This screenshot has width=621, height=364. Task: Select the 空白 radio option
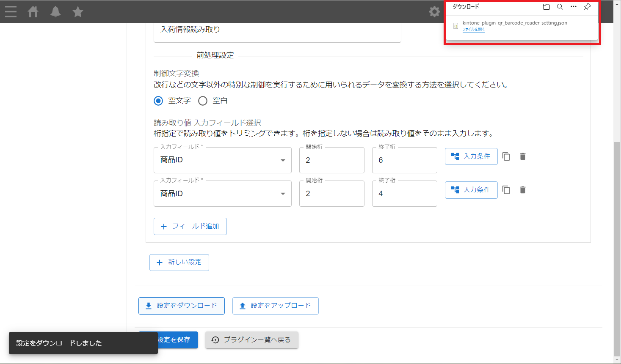(202, 101)
